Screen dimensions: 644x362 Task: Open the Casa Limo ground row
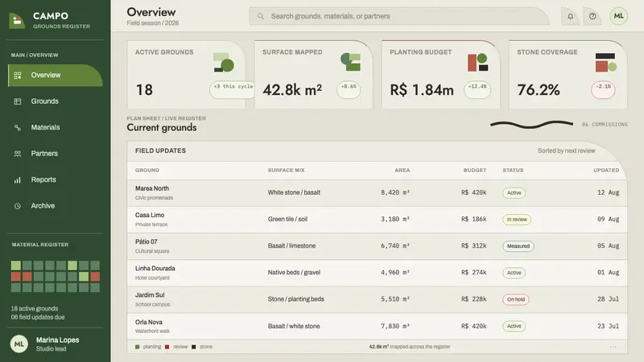[377, 220]
